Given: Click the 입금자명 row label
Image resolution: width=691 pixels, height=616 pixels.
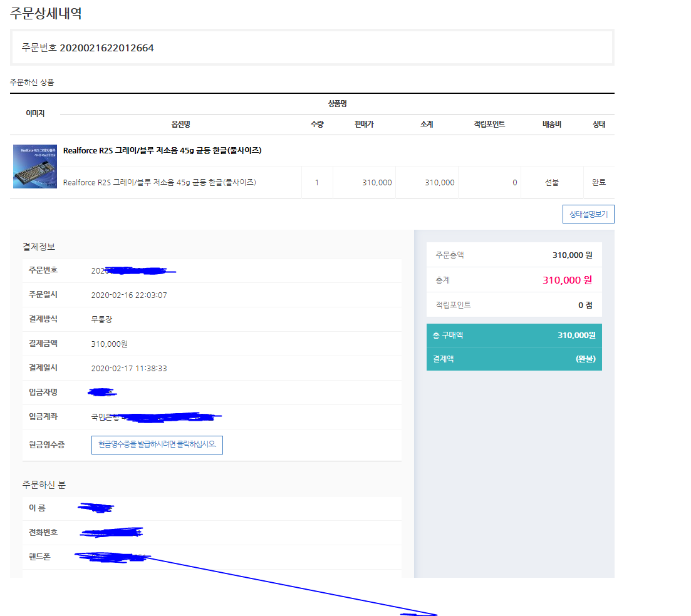Looking at the screenshot, I should pos(43,393).
